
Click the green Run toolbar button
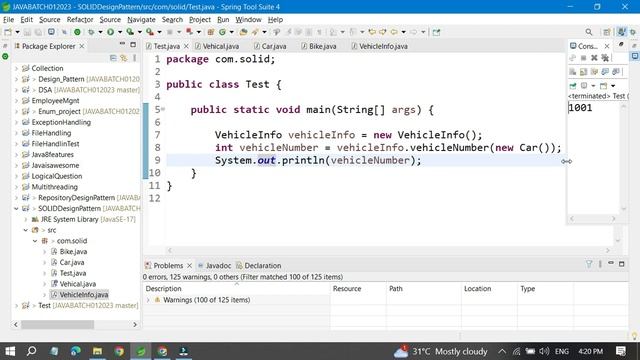(x=110, y=32)
